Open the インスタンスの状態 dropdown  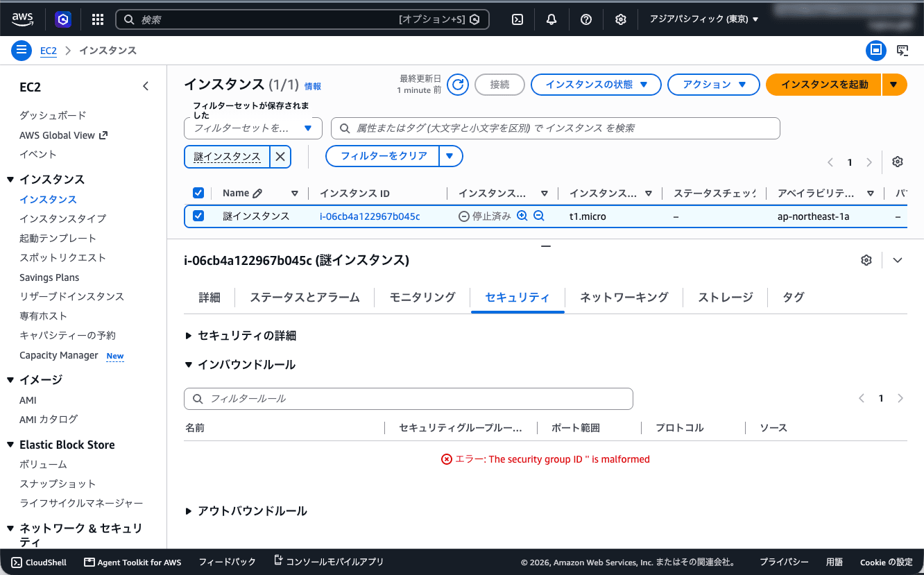tap(596, 85)
